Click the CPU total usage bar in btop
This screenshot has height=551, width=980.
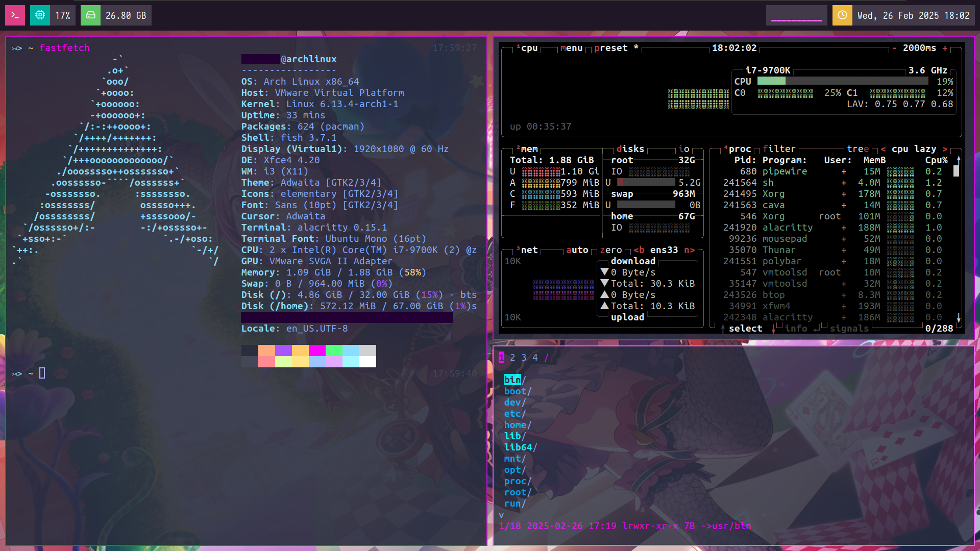pyautogui.click(x=843, y=81)
